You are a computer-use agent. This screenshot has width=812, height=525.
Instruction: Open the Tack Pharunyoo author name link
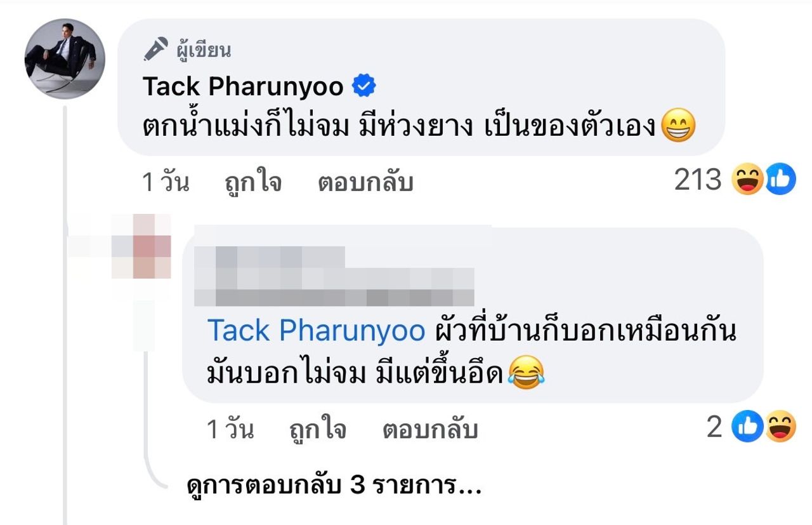click(243, 86)
